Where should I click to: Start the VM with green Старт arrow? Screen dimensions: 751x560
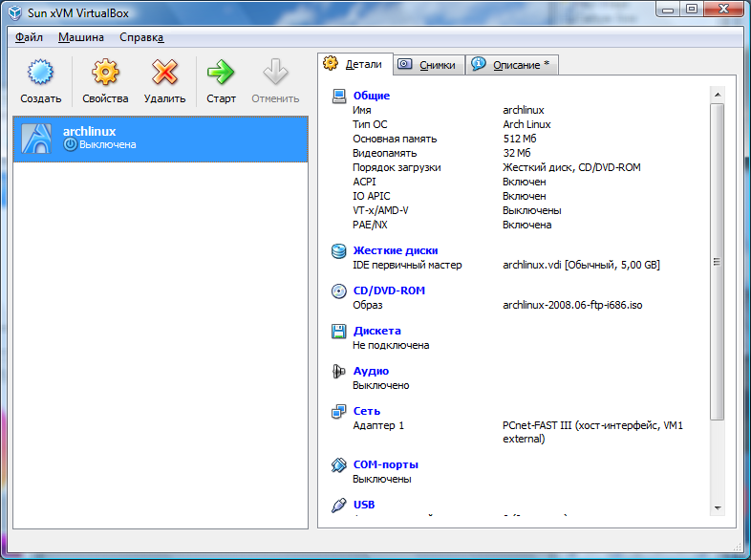click(x=221, y=74)
